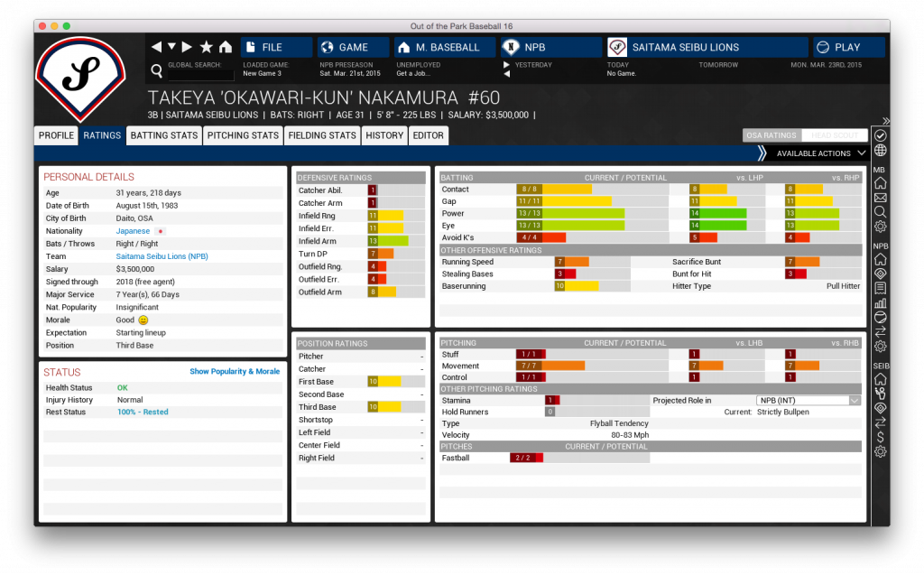This screenshot has width=924, height=575.
Task: Click the August 15th, 1983 birth date
Action: 147,206
